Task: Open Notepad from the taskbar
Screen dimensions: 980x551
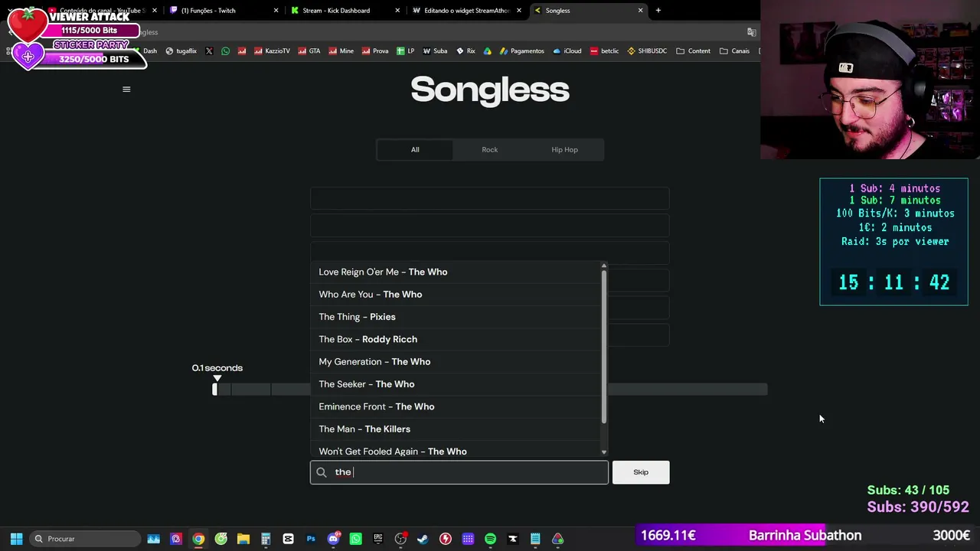Action: point(535,539)
